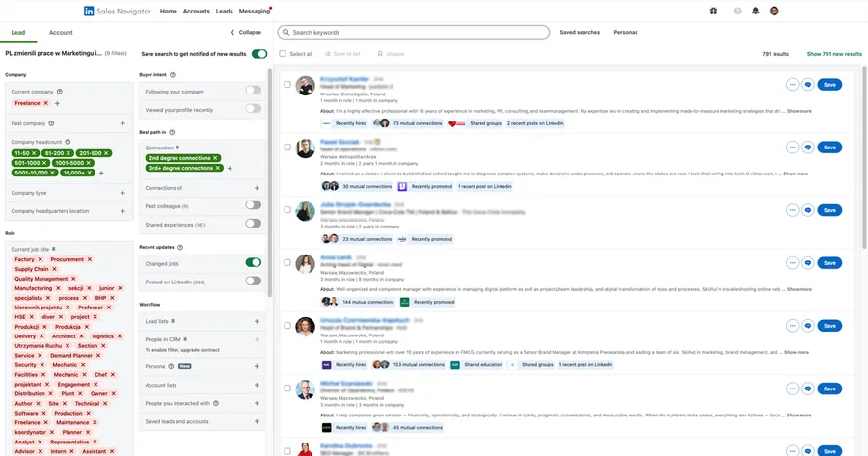Viewport: 868px width, 456px height.
Task: Switch to the Lead tab
Action: pyautogui.click(x=18, y=32)
